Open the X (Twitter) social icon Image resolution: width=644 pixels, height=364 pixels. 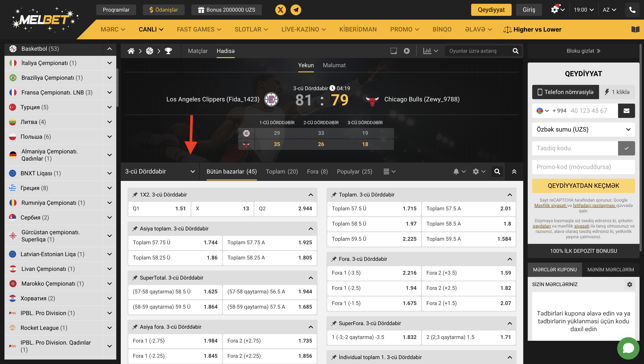click(280, 10)
